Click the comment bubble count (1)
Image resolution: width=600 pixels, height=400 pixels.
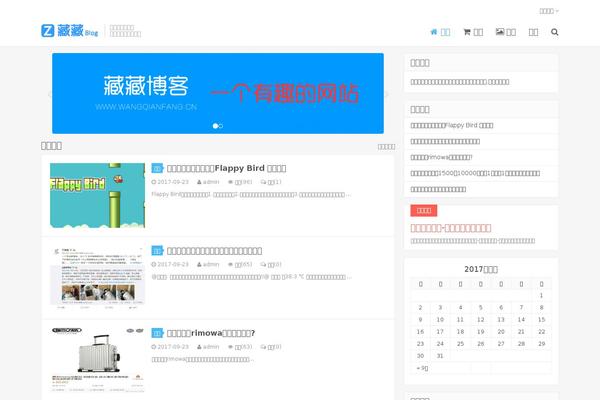click(271, 182)
